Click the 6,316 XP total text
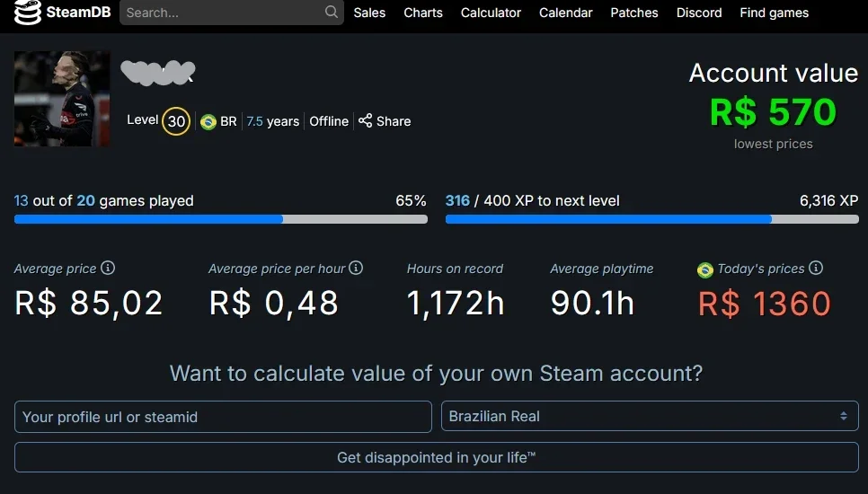This screenshot has height=494, width=868. (x=829, y=201)
